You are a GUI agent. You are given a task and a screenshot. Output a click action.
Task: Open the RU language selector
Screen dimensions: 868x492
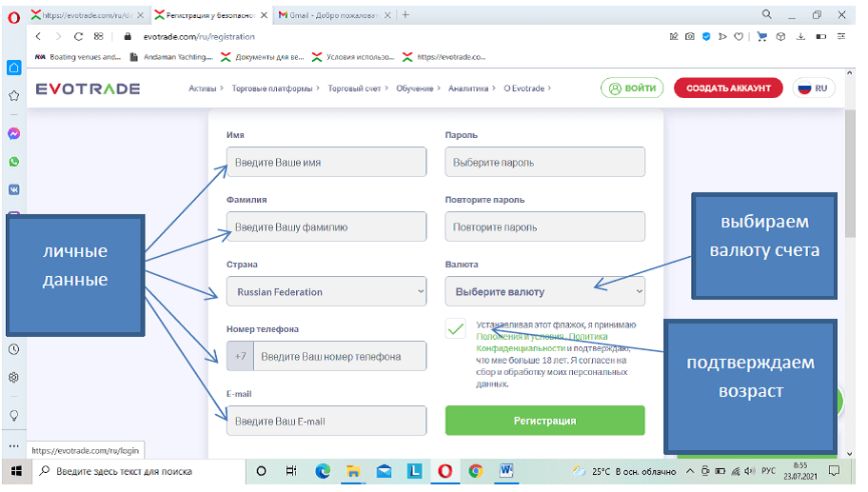point(814,89)
